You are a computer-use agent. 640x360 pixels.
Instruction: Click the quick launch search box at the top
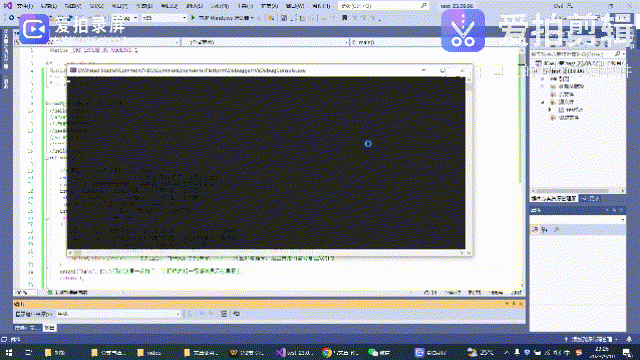[383, 6]
